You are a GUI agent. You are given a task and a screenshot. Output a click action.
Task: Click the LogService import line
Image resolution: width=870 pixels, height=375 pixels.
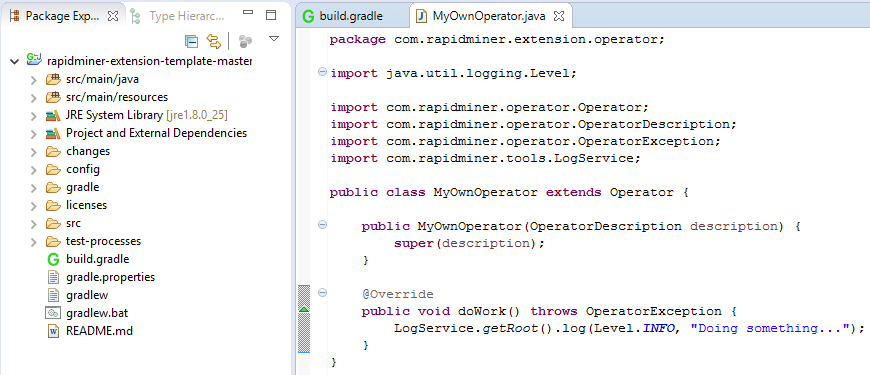[x=485, y=159]
